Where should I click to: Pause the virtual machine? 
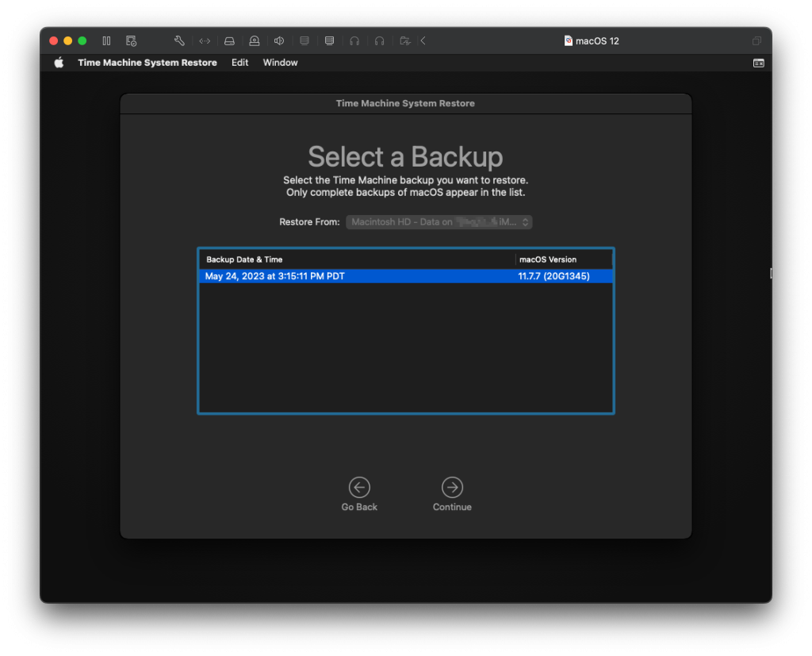coord(106,41)
